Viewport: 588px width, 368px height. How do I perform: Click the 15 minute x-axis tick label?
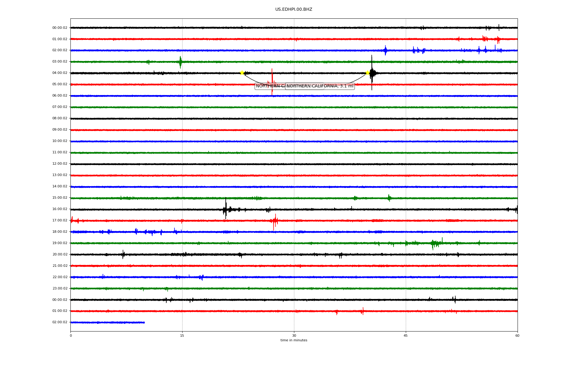pos(182,336)
